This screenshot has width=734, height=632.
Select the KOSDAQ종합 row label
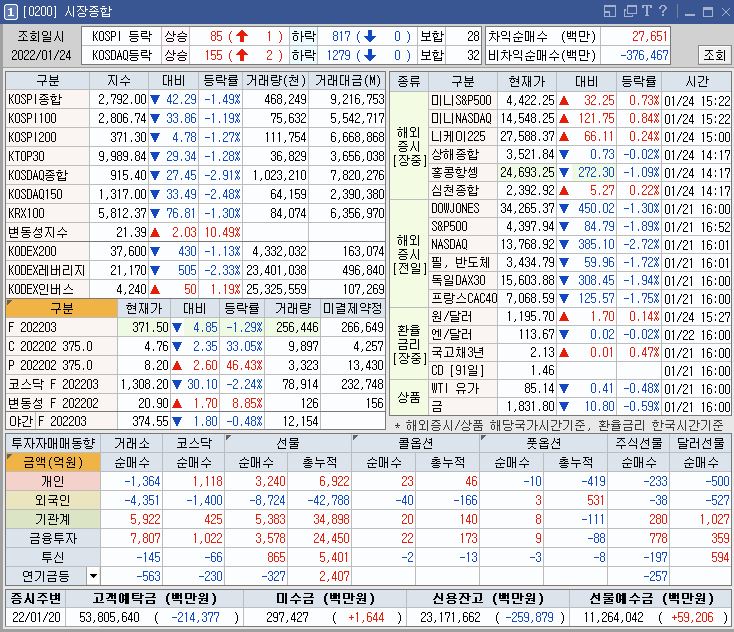pyautogui.click(x=47, y=175)
